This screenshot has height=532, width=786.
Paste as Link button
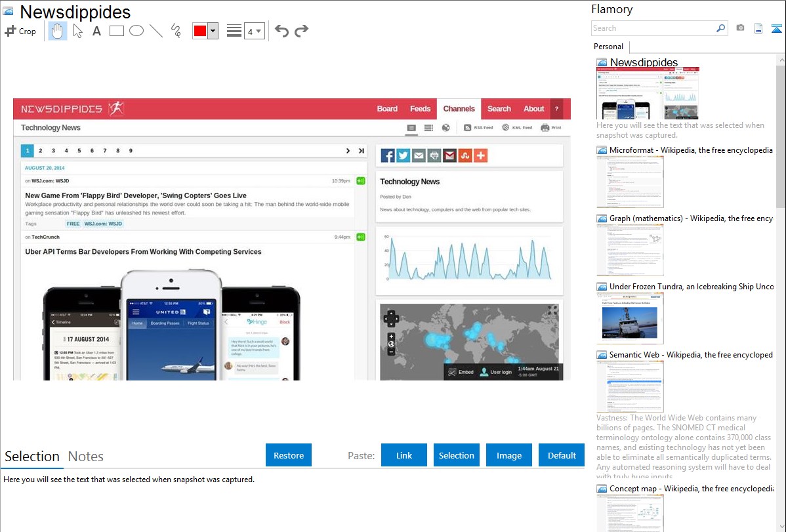[404, 455]
